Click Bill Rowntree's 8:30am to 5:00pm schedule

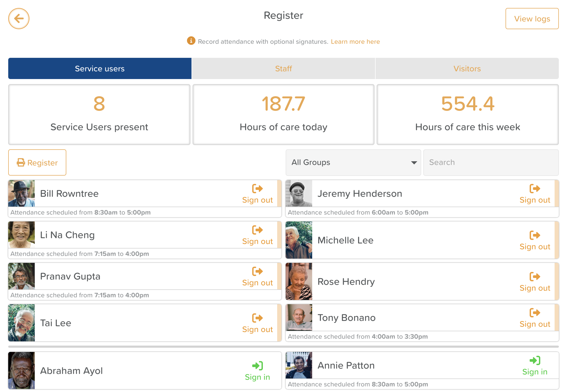coord(80,212)
